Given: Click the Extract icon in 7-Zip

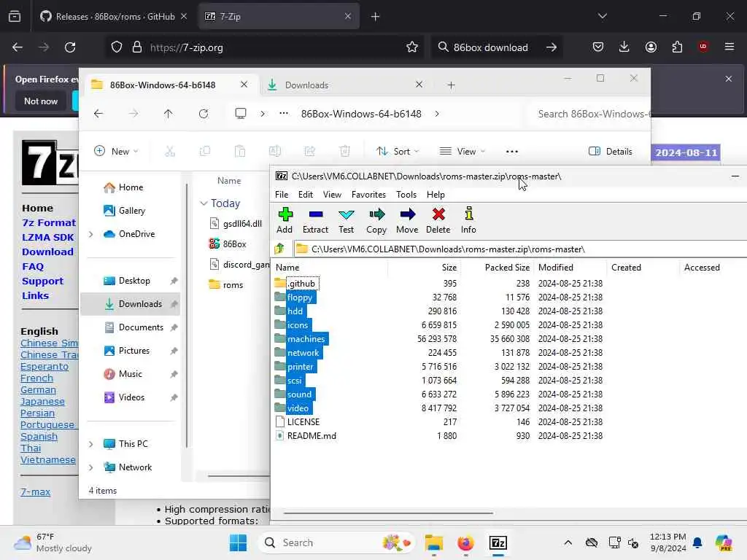Looking at the screenshot, I should tap(315, 220).
